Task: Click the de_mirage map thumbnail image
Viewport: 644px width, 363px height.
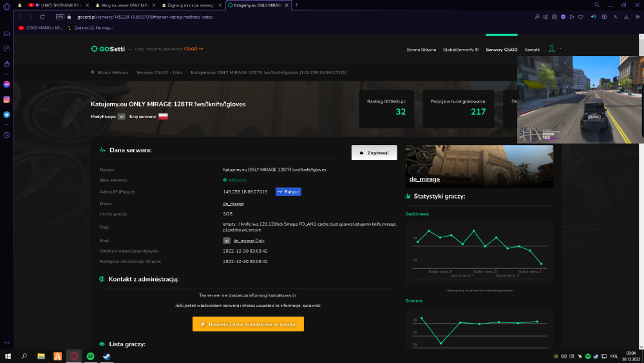Action: pos(479,166)
